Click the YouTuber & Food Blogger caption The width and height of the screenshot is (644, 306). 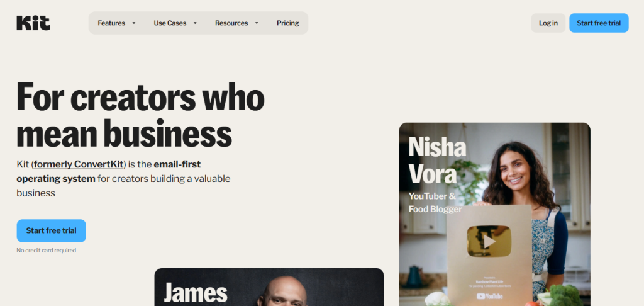(435, 203)
